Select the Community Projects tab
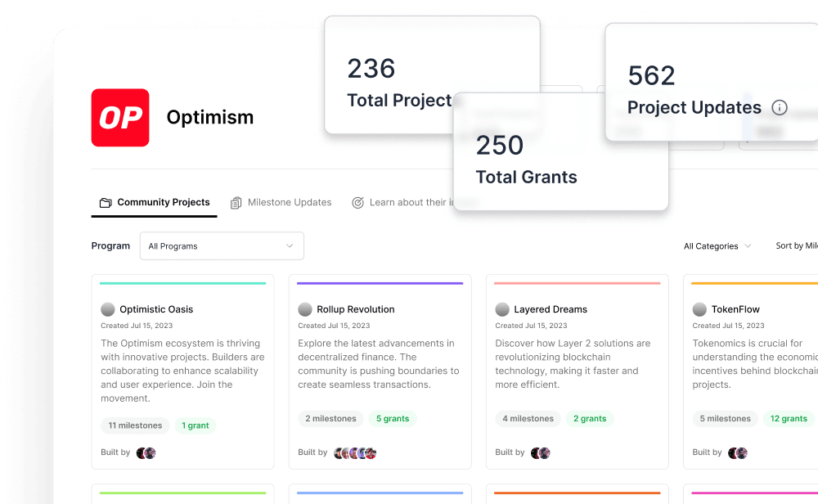The width and height of the screenshot is (818, 504). (154, 201)
